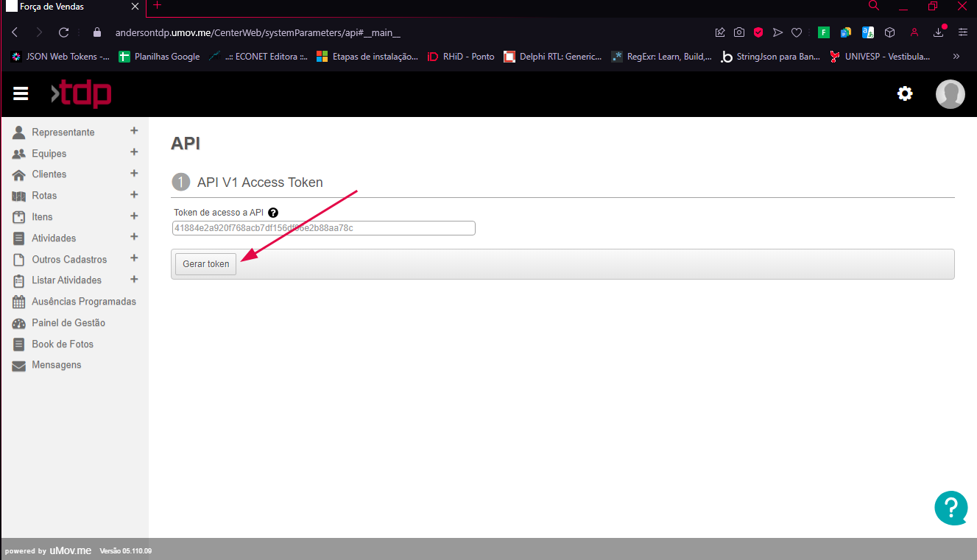
Task: Open Representante in the sidebar
Action: pos(63,132)
